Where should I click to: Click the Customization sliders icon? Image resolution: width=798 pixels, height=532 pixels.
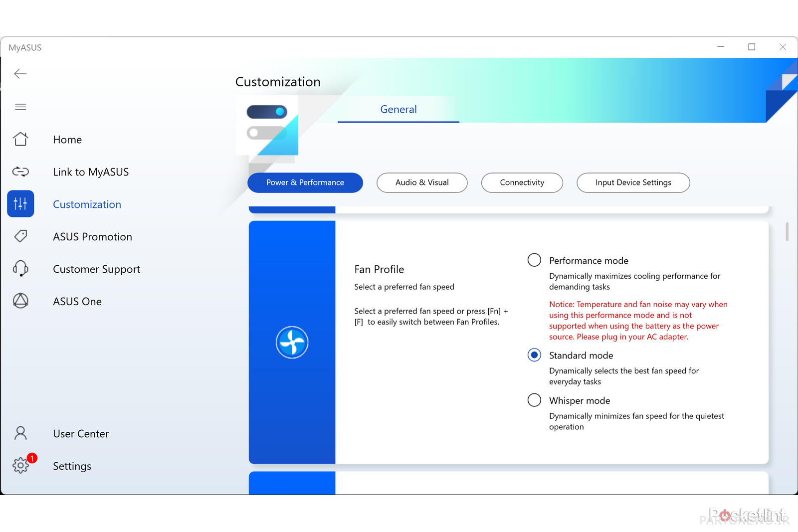click(20, 204)
